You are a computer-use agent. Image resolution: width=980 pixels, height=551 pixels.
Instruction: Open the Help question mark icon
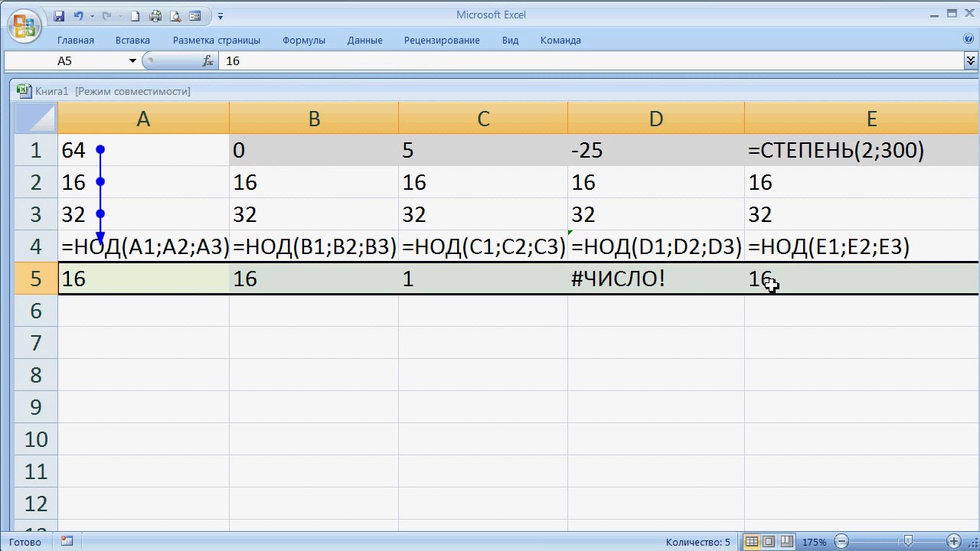[x=969, y=39]
